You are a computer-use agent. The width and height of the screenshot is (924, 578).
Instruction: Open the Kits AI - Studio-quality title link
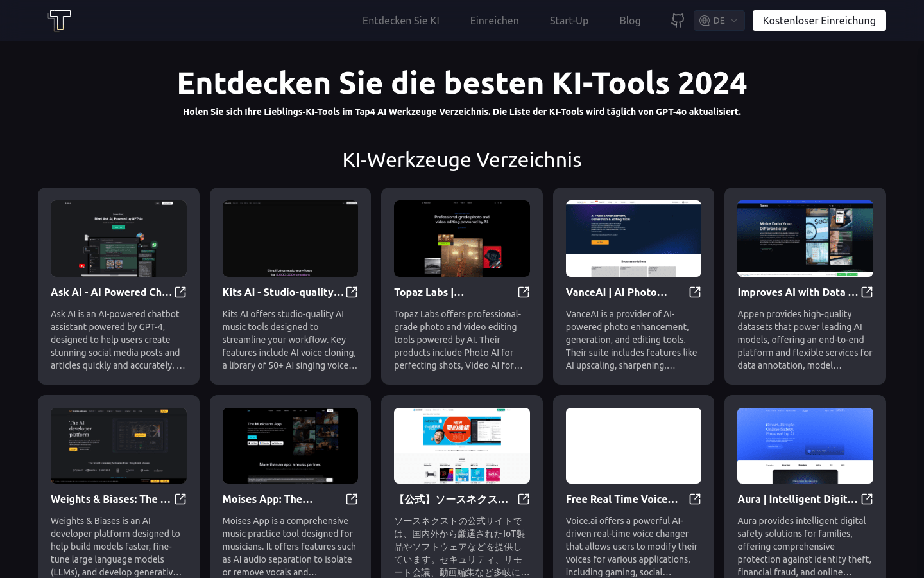283,292
